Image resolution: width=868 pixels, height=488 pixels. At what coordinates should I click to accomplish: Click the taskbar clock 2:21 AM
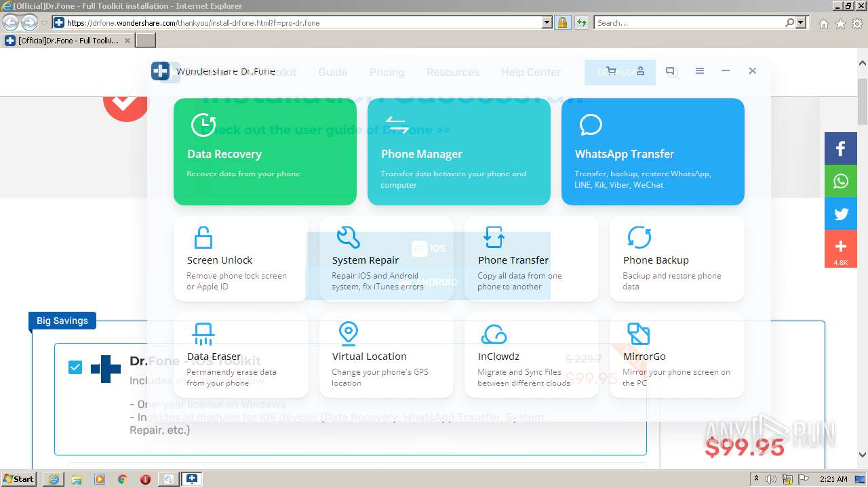(x=833, y=479)
